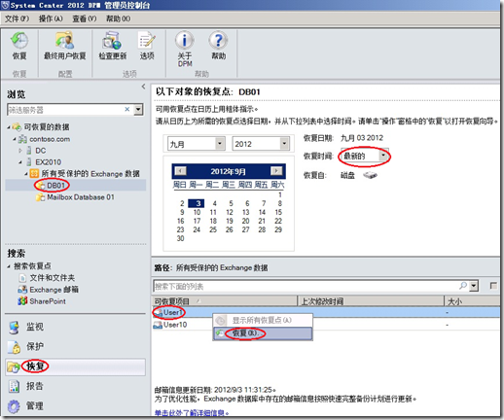Open the 九月 month dropdown
The width and height of the screenshot is (504, 420).
[220, 143]
